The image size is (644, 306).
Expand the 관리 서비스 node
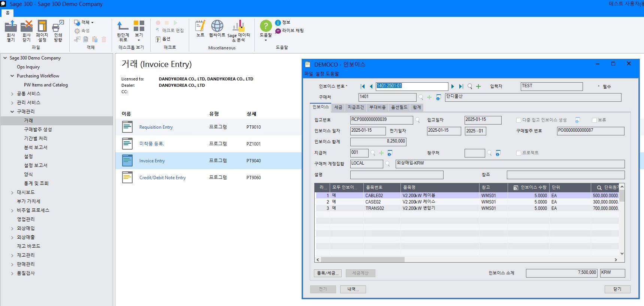(12, 103)
